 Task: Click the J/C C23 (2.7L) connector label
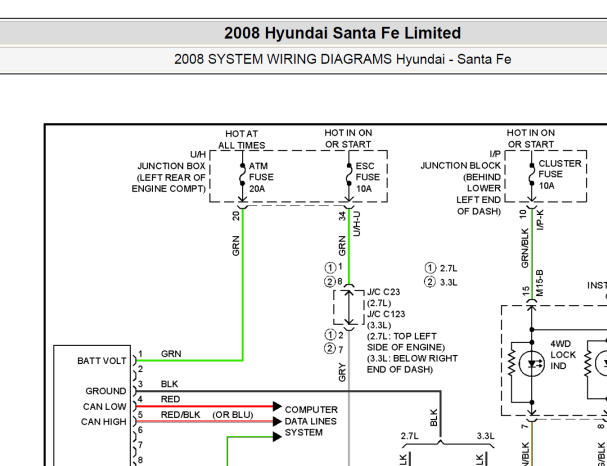pos(383,297)
